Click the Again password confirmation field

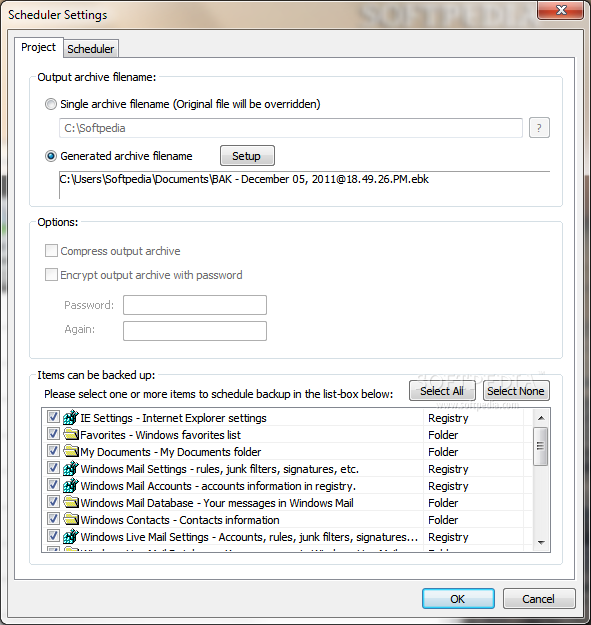pyautogui.click(x=195, y=331)
